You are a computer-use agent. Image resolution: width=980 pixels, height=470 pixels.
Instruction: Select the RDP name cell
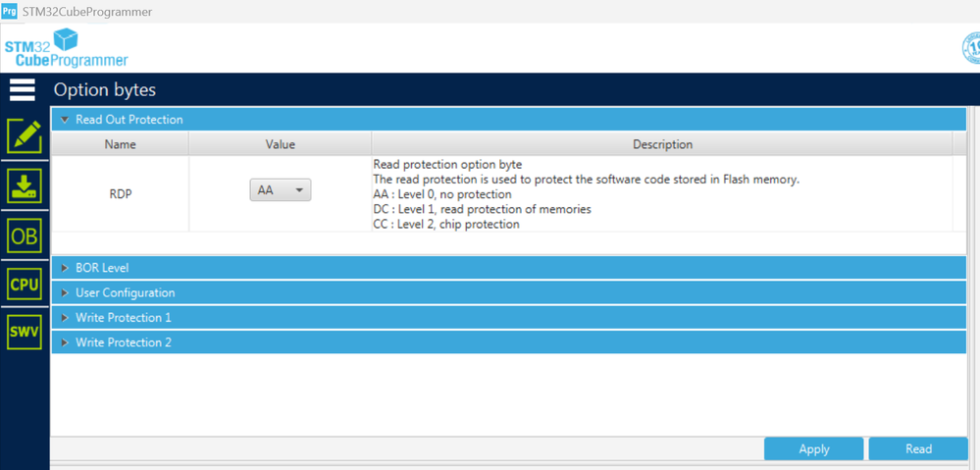(120, 193)
